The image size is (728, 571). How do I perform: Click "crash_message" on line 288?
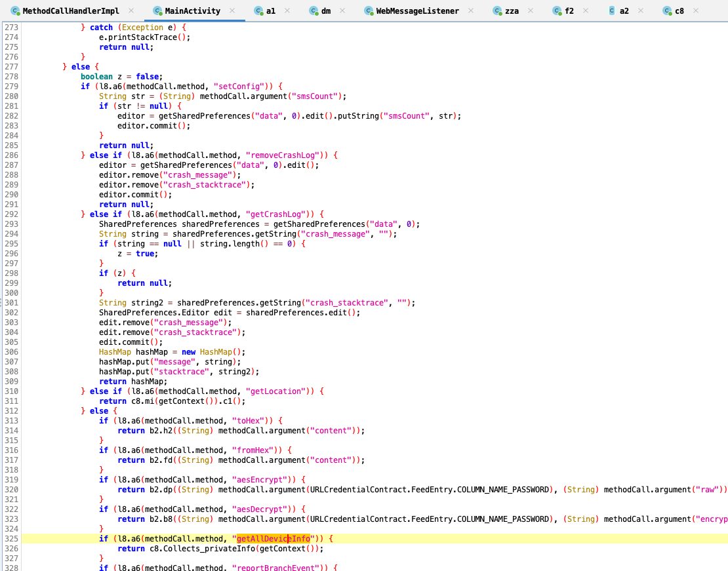click(199, 175)
